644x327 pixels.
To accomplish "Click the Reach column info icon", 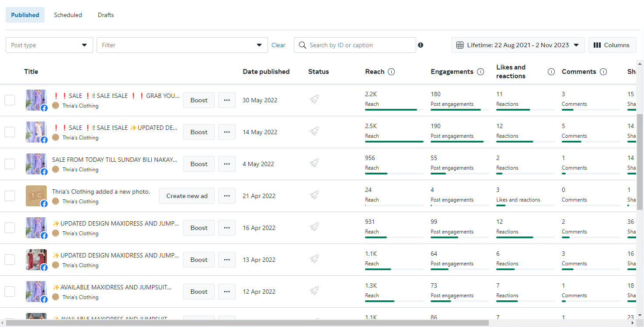I will 391,72.
